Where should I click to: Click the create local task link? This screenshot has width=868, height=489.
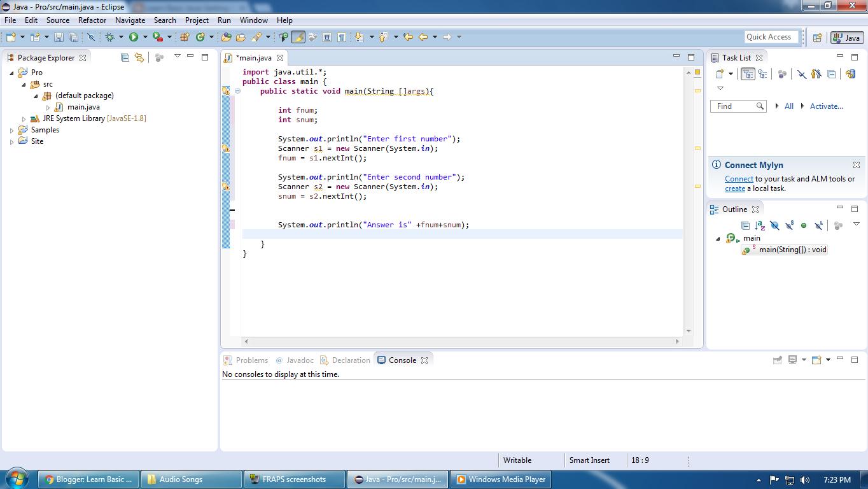coord(735,188)
